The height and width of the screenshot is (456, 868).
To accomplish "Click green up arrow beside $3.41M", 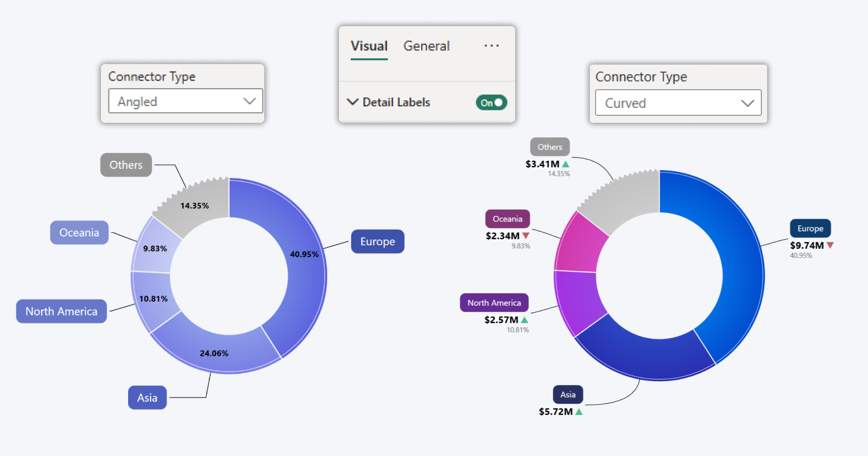I will point(566,164).
